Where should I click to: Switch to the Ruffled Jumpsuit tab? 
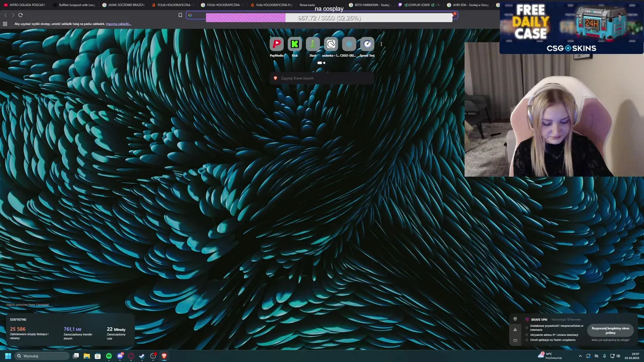[x=74, y=5]
